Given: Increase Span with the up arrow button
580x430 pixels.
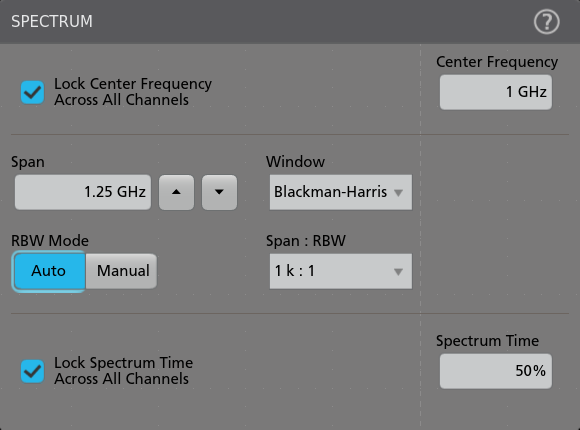Looking at the screenshot, I should click(176, 192).
